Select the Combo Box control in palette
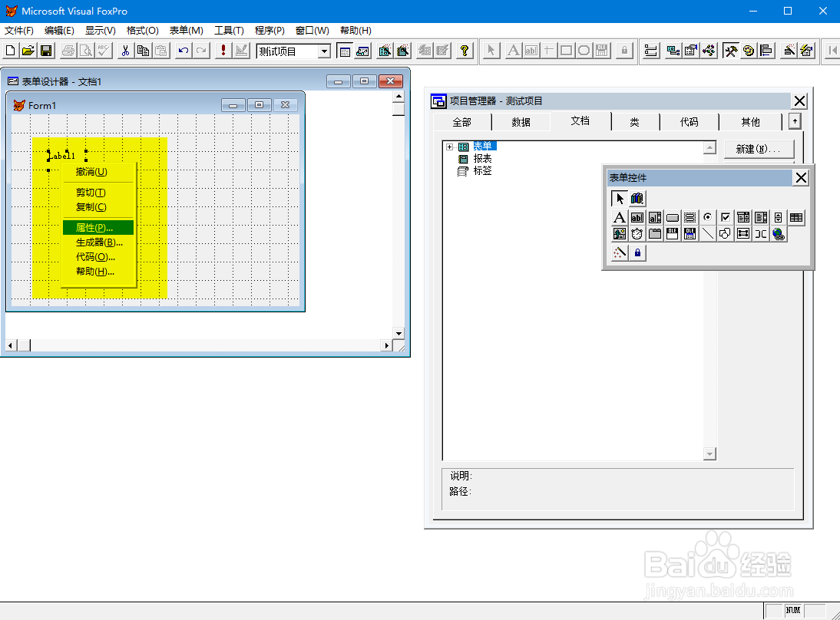 click(743, 217)
